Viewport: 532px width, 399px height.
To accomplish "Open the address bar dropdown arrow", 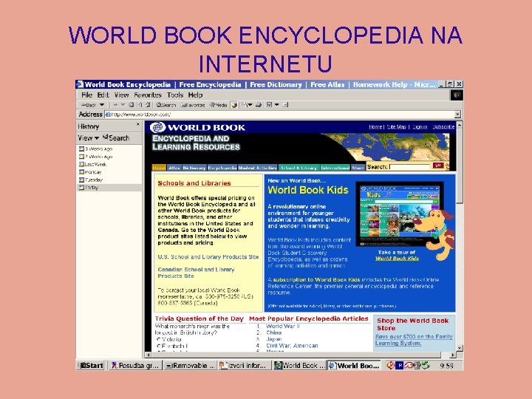I will (457, 115).
